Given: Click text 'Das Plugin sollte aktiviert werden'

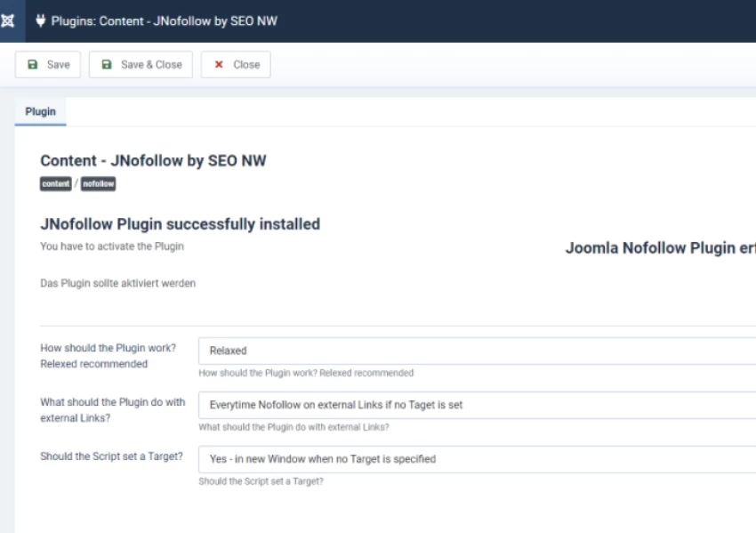Looking at the screenshot, I should [x=117, y=283].
